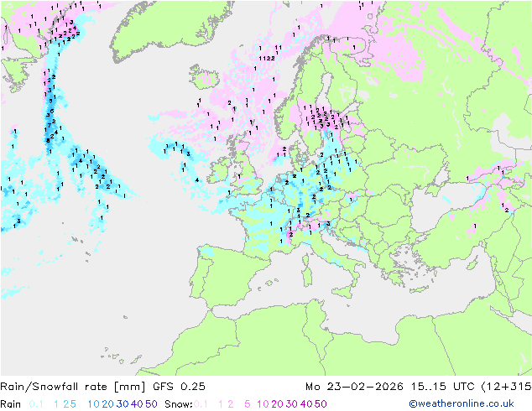The height and width of the screenshot is (411, 532).
Task: Select the Snow 5 legend value
Action: 248,404
